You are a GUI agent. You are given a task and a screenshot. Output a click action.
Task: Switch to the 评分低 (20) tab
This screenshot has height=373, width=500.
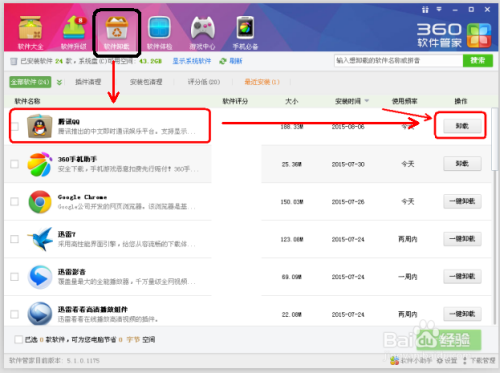click(204, 82)
